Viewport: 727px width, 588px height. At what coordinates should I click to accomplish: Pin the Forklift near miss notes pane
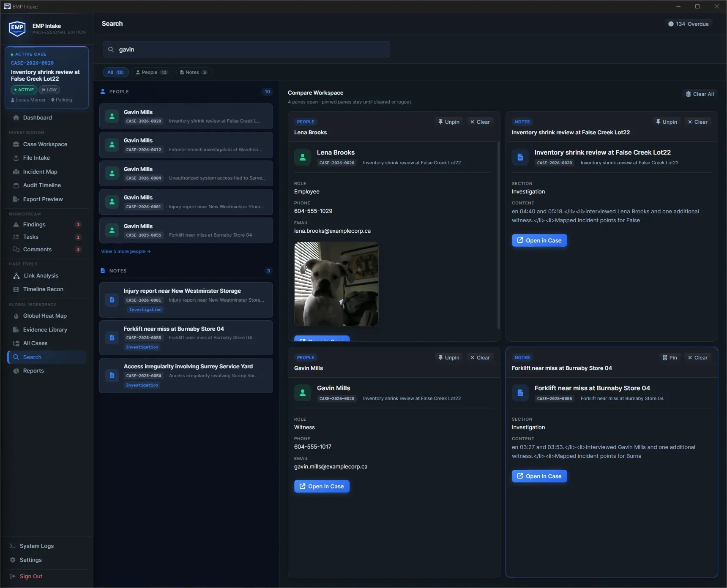(670, 358)
